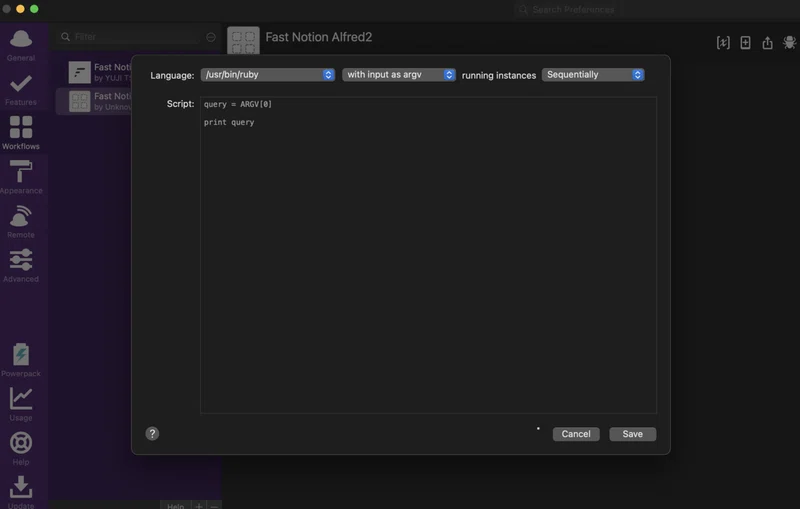The width and height of the screenshot is (800, 509).
Task: Click the add-to-workflow plus document icon
Action: [745, 43]
